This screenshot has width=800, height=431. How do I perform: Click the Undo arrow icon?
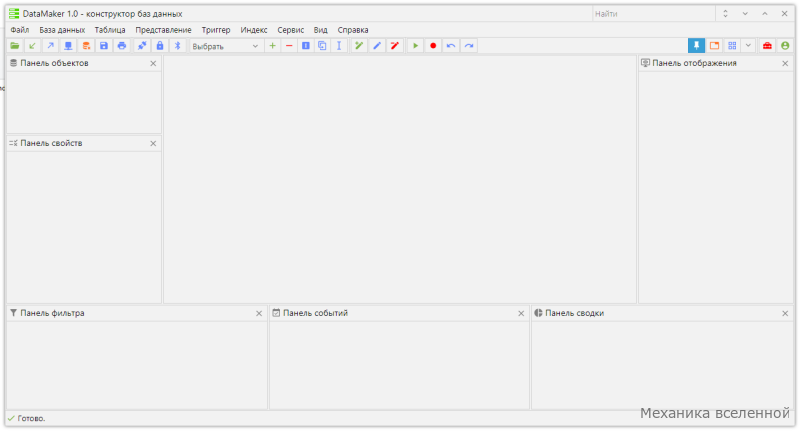(x=451, y=46)
